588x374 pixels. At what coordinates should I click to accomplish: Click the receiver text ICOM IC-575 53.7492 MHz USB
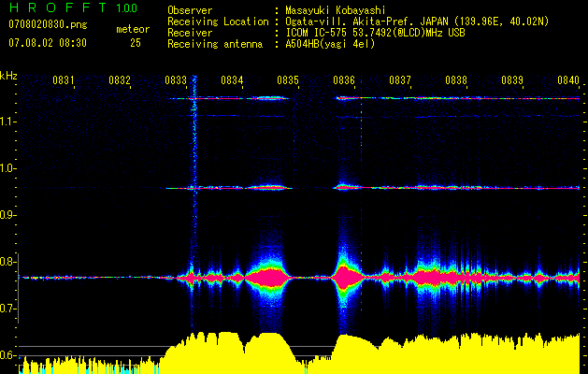click(x=376, y=33)
